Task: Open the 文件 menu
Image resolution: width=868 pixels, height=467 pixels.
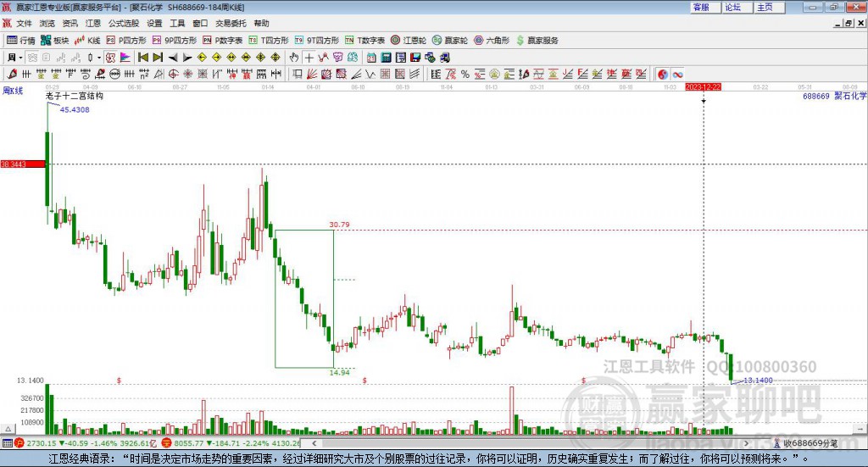Action: pos(24,23)
